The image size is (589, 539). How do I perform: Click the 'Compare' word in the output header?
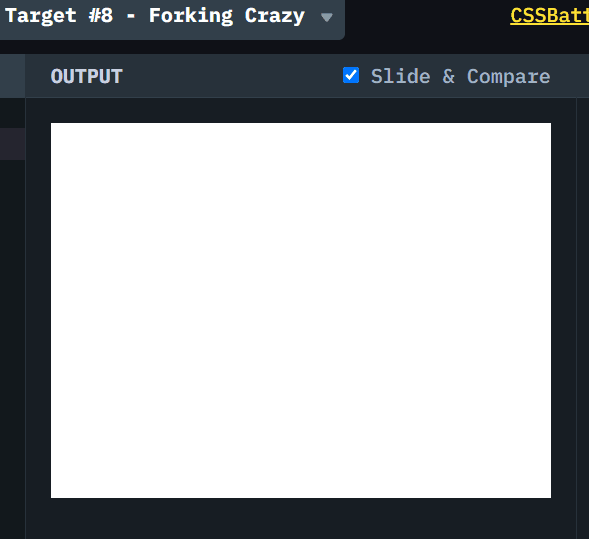click(x=509, y=77)
